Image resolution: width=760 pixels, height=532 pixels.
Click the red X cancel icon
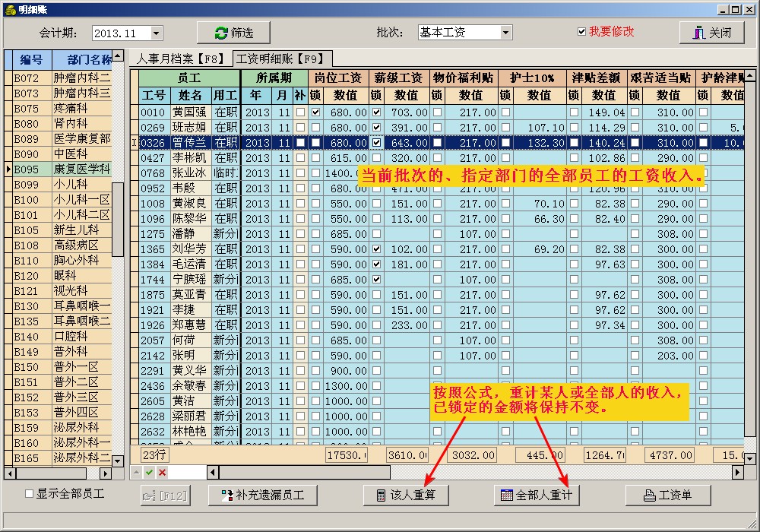click(162, 472)
